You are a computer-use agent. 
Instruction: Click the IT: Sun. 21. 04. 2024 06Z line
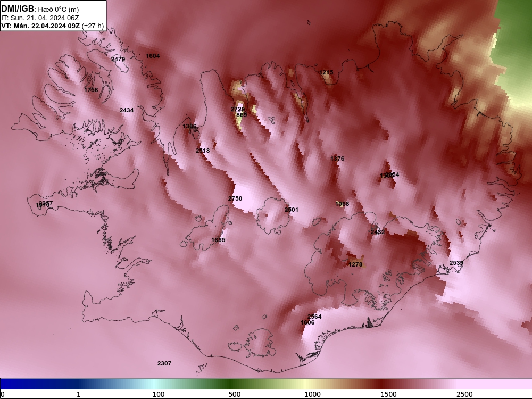(x=40, y=18)
